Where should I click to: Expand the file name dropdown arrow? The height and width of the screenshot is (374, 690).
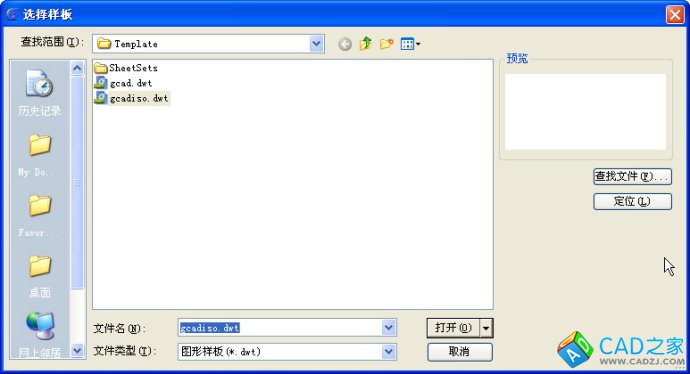(x=389, y=327)
